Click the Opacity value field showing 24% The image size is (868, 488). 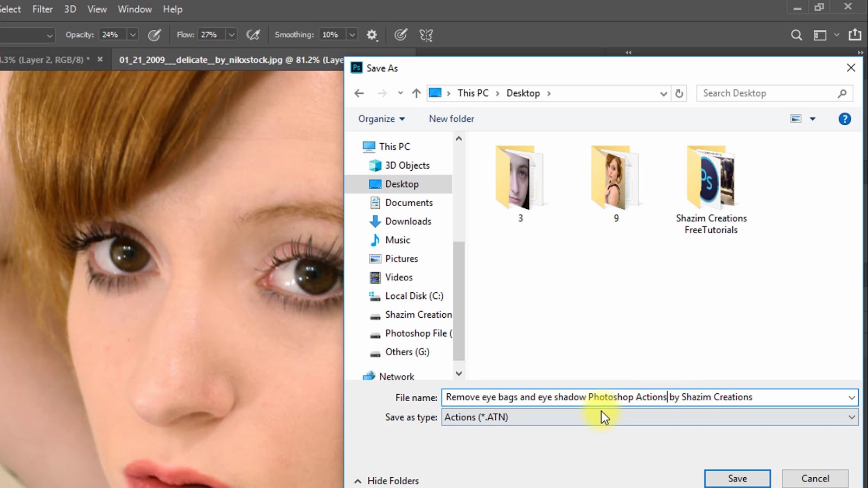click(112, 35)
